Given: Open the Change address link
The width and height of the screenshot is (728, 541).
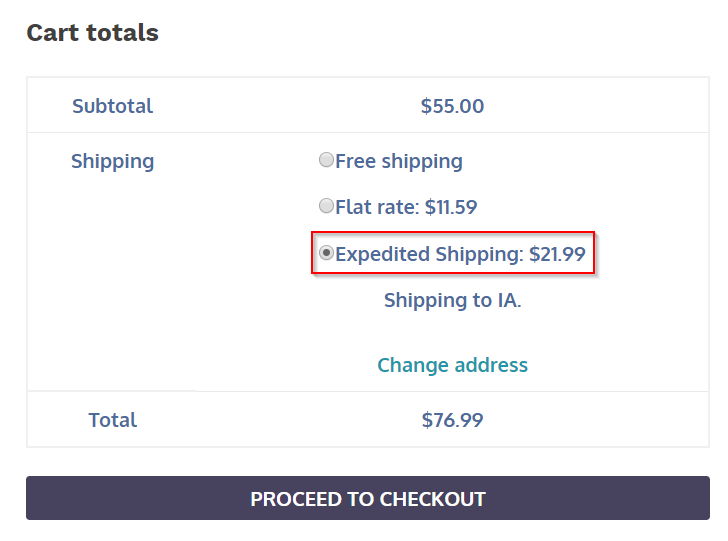Looking at the screenshot, I should point(452,365).
